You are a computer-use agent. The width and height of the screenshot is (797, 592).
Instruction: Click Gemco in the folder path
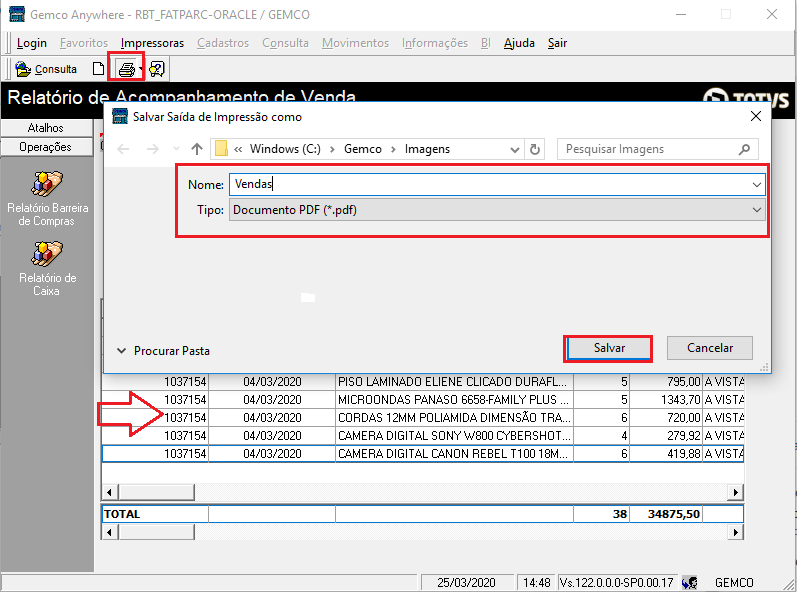[362, 149]
